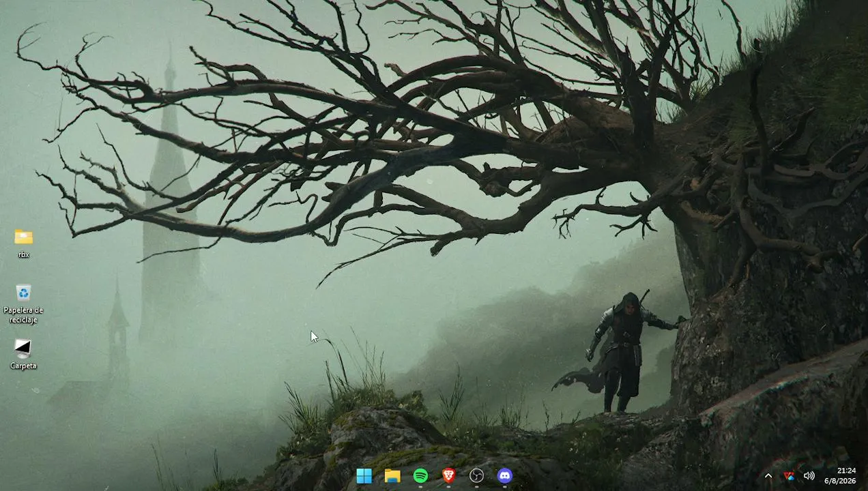Open Discord from the taskbar
868x491 pixels.
pos(505,475)
